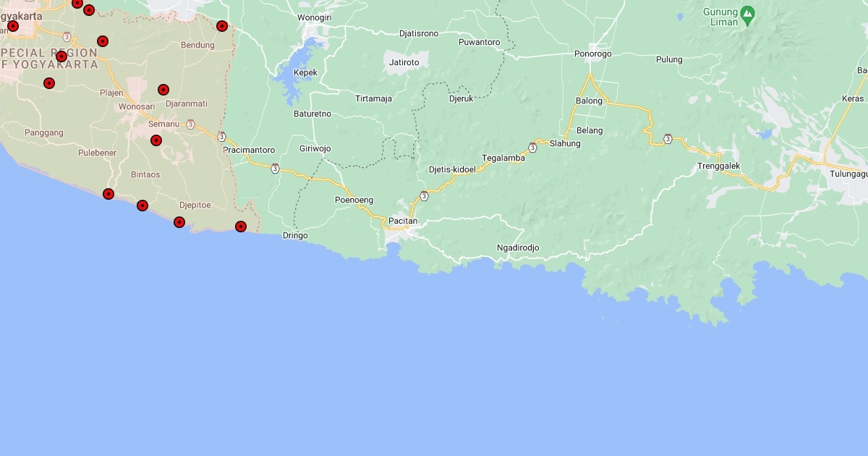Screen dimensions: 868x456
Task: Open coastal red marker south of Pulebener
Action: point(109,194)
